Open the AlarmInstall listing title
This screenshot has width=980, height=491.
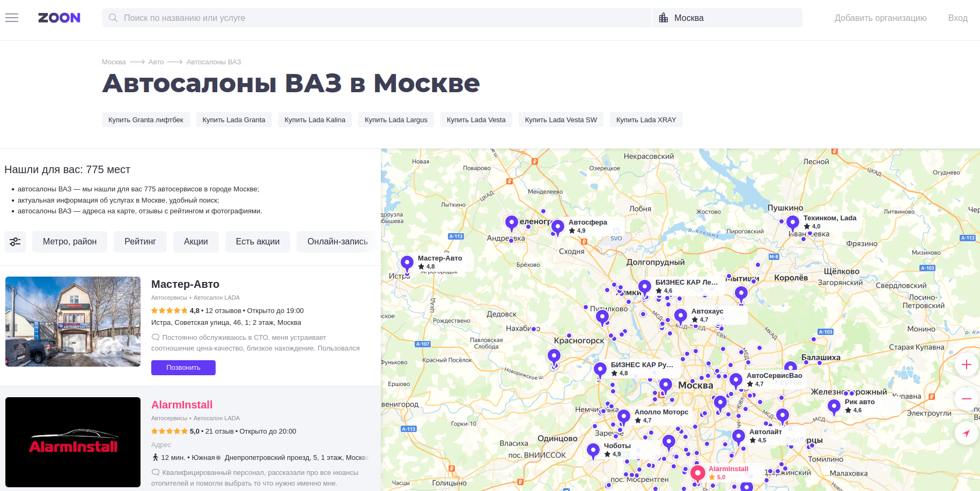coord(182,405)
